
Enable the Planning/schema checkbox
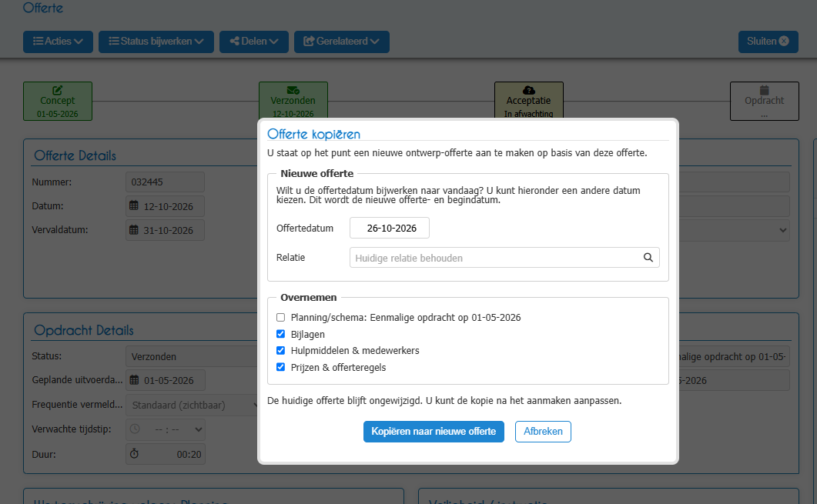click(x=281, y=317)
